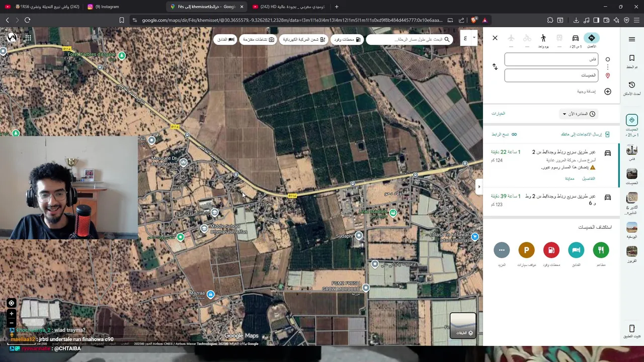644x362 pixels.
Task: Copy the route link نسخ الرابط
Action: coord(504,135)
